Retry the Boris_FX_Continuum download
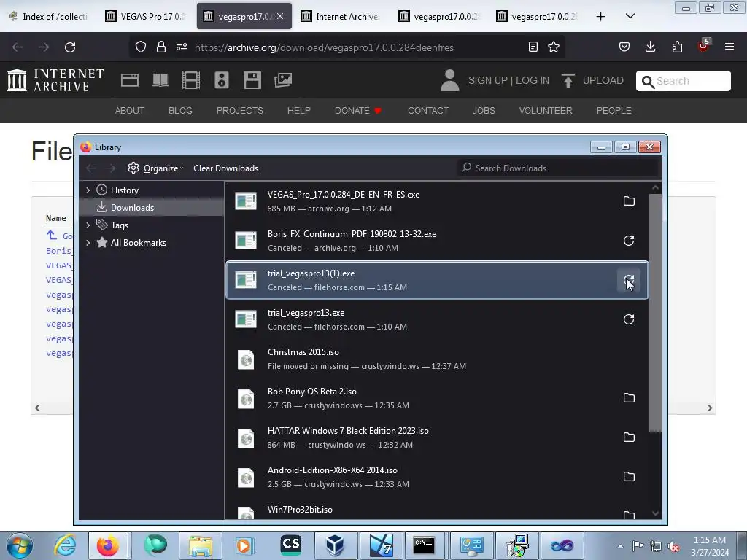The height and width of the screenshot is (560, 747). 629,241
